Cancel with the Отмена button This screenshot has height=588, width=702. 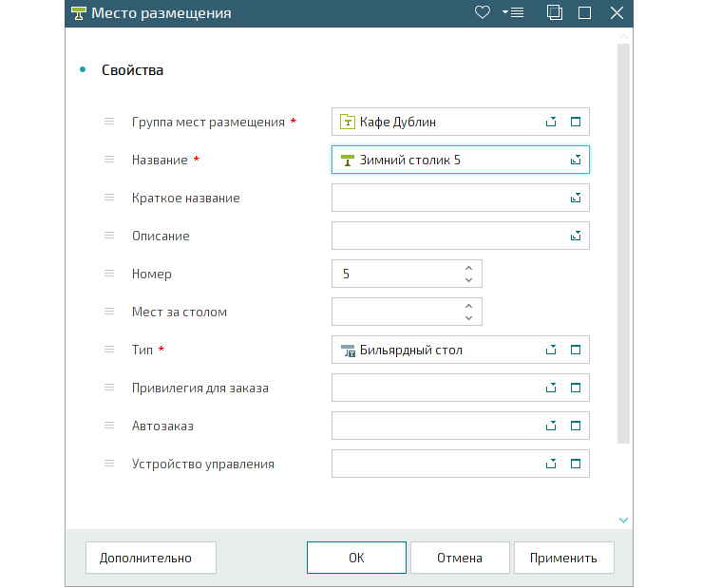pos(460,558)
